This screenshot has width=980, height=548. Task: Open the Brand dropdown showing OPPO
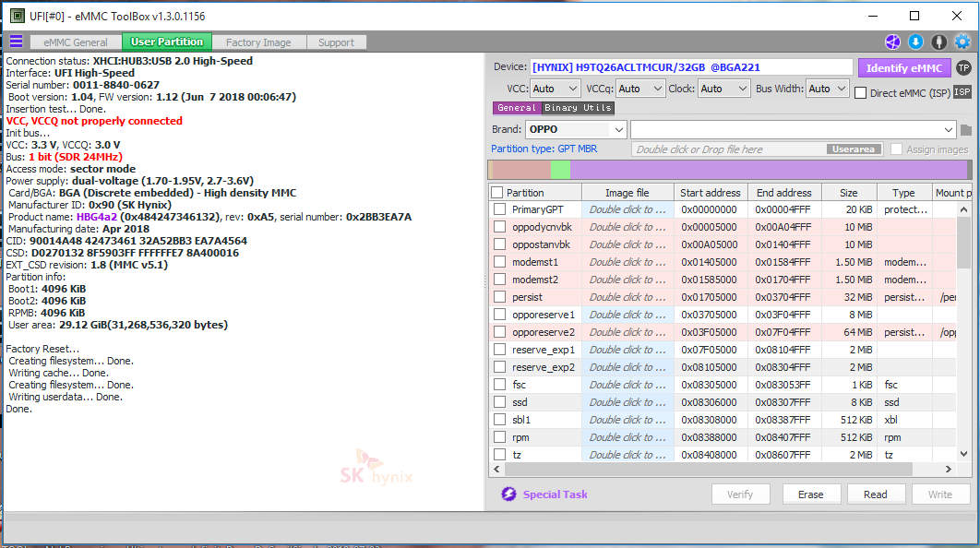(576, 129)
